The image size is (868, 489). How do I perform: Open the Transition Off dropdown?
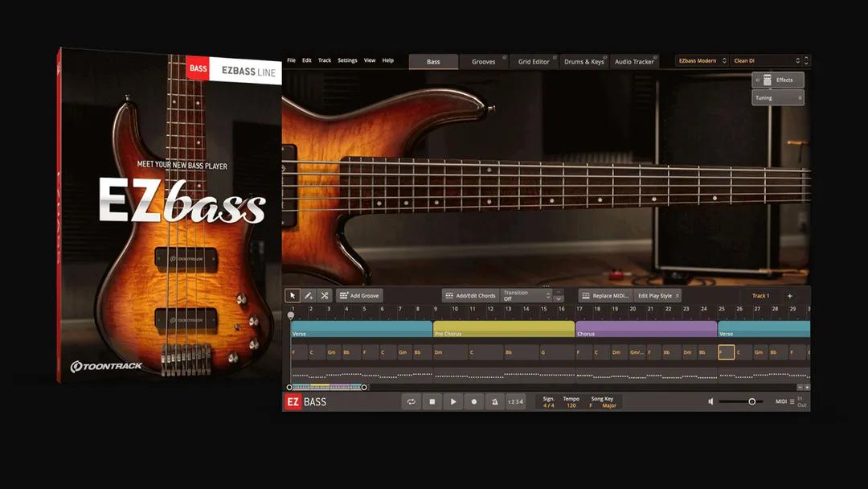[526, 296]
